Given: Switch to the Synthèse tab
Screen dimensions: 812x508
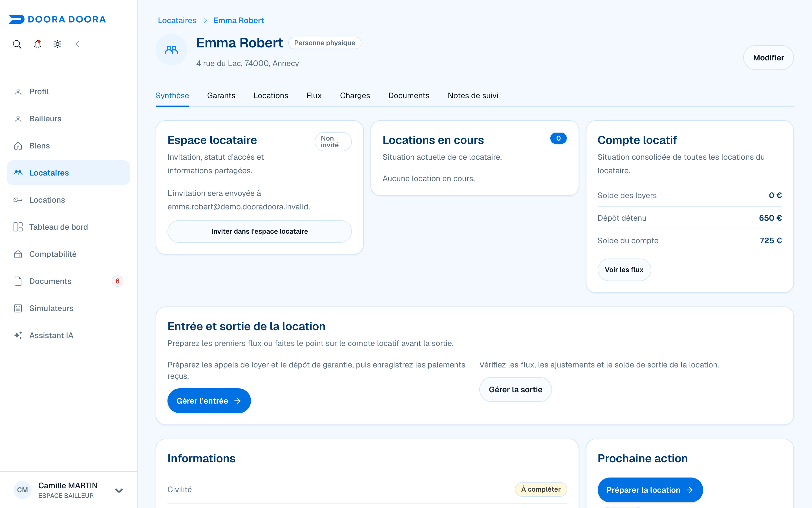Looking at the screenshot, I should 172,95.
